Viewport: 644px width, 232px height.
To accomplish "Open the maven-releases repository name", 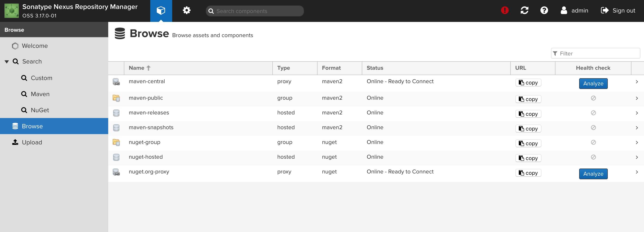I will pos(149,112).
